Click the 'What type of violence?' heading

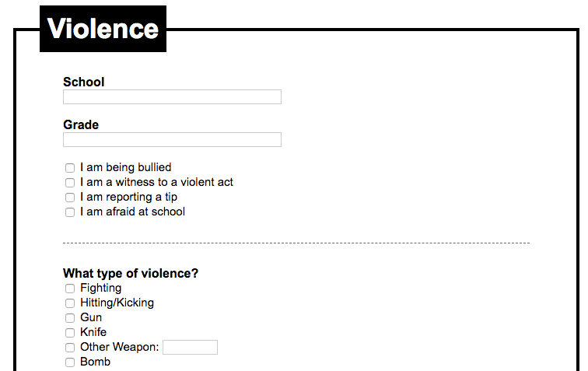pos(131,274)
